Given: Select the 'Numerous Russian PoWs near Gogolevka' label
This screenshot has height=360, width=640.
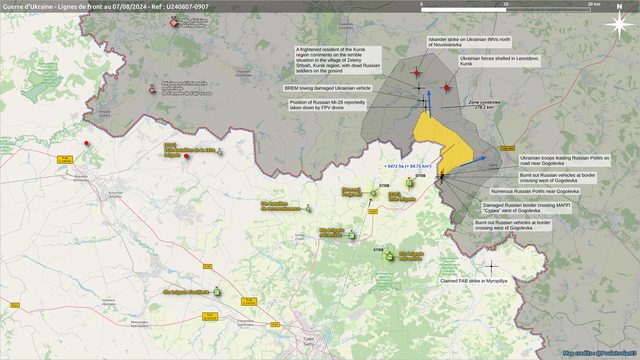Looking at the screenshot, I should click(x=534, y=191).
